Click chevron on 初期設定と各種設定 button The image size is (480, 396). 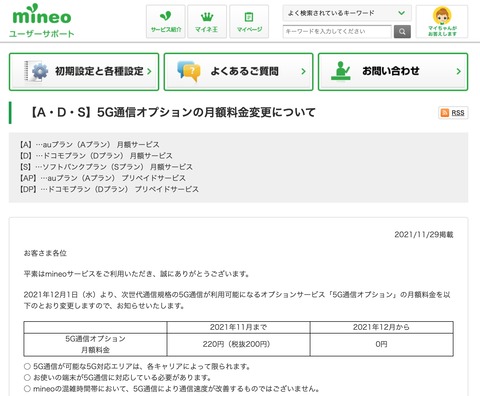(149, 71)
